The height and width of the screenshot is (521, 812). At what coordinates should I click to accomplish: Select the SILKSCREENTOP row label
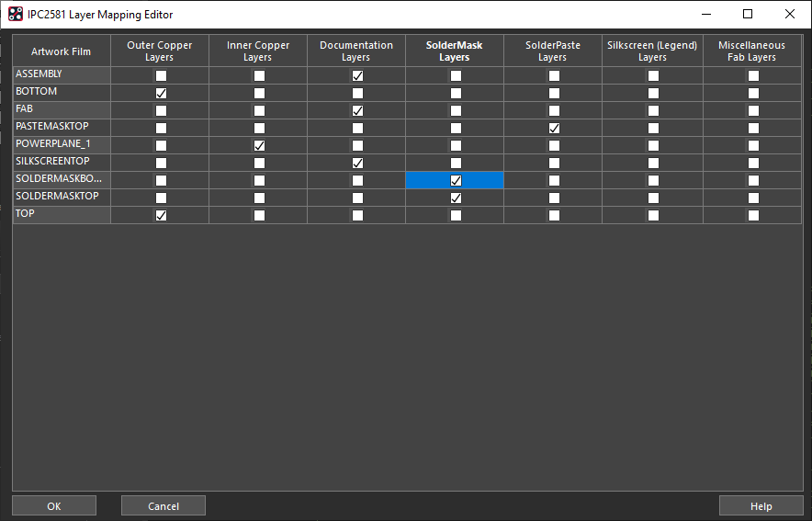point(62,162)
